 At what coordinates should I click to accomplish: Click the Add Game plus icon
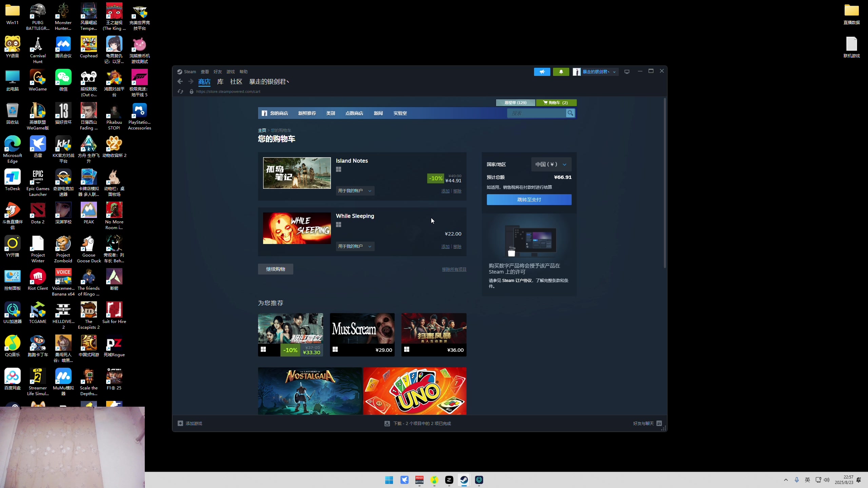click(x=180, y=423)
